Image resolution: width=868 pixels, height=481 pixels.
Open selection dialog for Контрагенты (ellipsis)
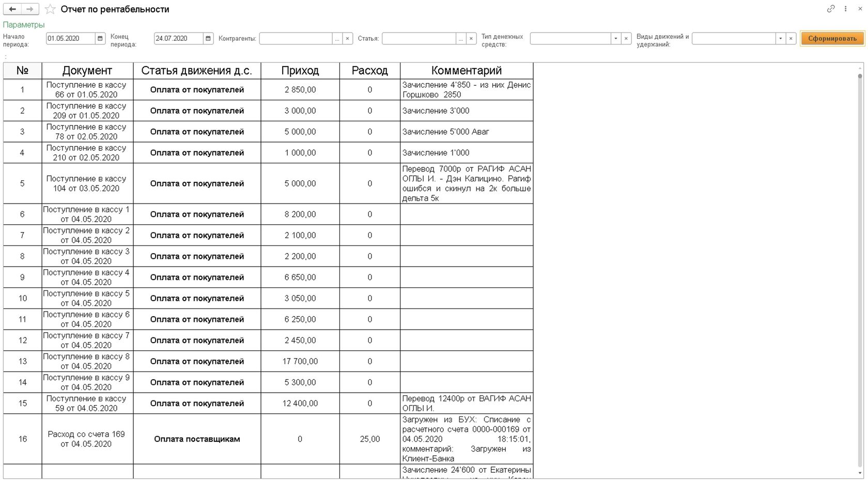pos(337,38)
